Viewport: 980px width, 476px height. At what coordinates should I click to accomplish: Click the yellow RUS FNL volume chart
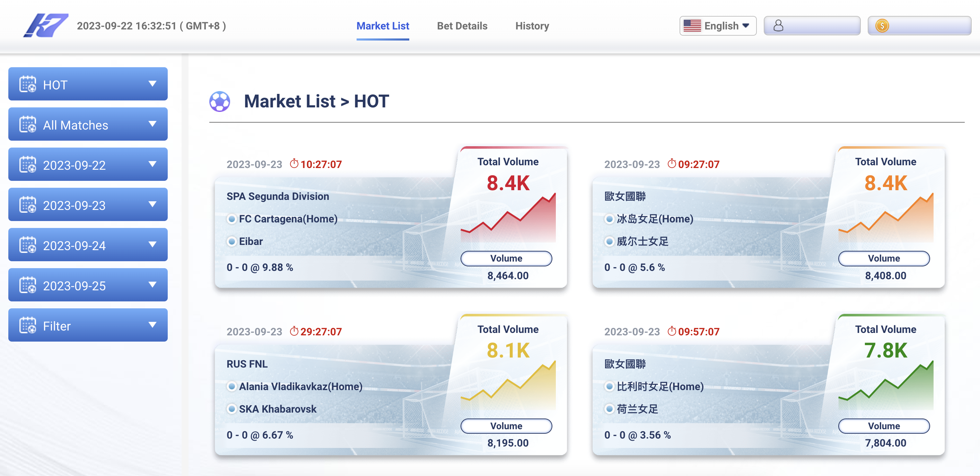(x=508, y=385)
